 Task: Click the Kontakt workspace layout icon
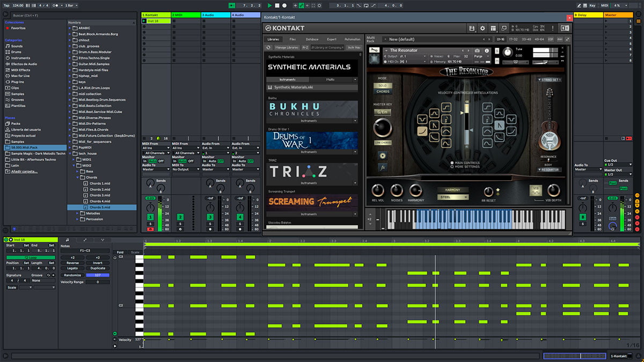click(493, 28)
